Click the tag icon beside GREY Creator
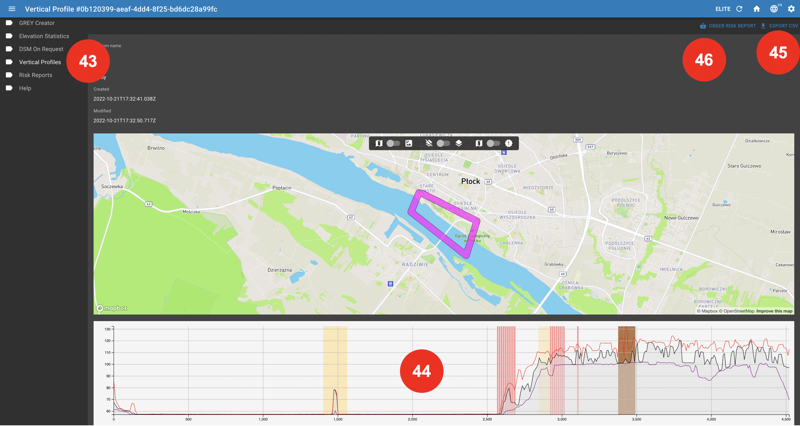Image resolution: width=800 pixels, height=426 pixels. pyautogui.click(x=9, y=23)
